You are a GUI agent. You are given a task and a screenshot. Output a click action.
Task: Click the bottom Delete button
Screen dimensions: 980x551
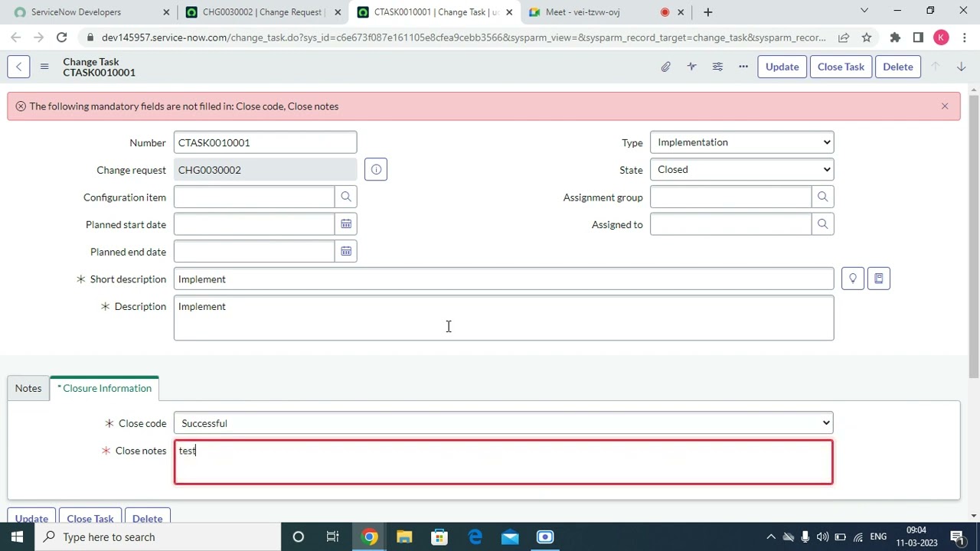[148, 517]
